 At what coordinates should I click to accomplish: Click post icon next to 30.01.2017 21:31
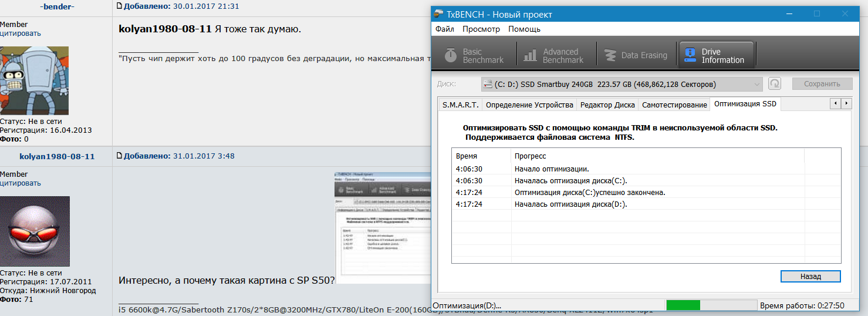tap(119, 6)
